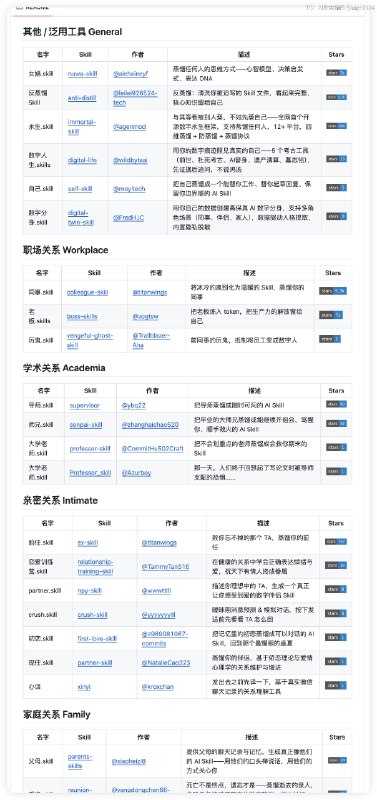Open the boss-skills link
This screenshot has width=377, height=800.
pyautogui.click(x=82, y=316)
